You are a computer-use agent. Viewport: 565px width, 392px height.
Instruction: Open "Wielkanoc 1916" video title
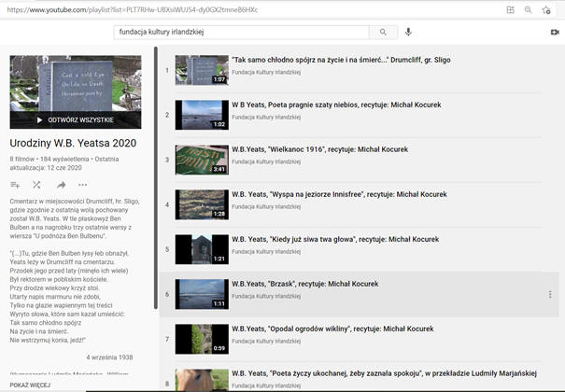click(320, 149)
